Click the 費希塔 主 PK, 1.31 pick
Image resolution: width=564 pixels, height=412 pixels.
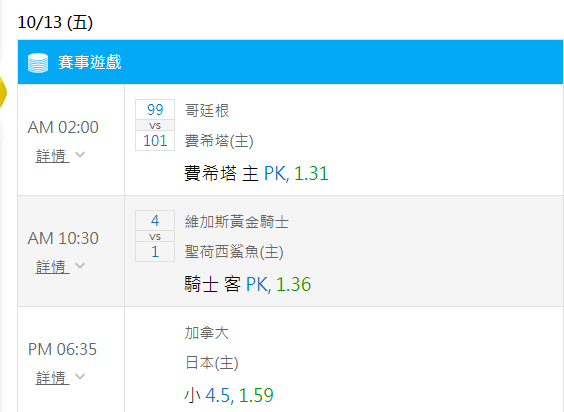(256, 173)
